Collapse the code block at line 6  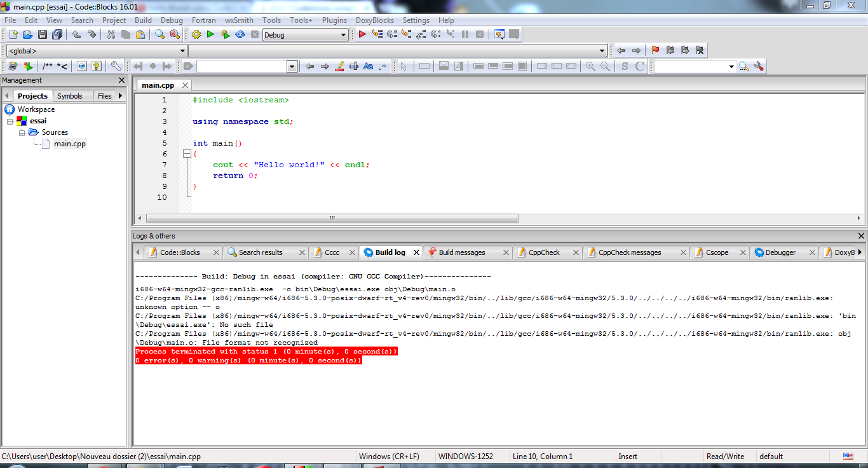(186, 154)
